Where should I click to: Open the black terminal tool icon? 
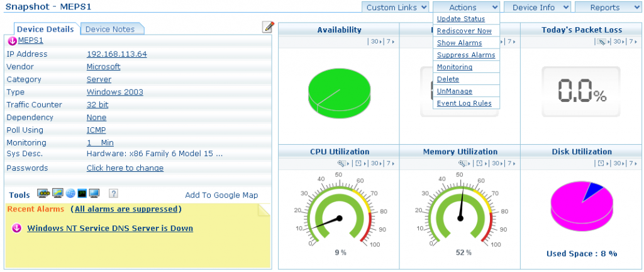click(x=82, y=193)
